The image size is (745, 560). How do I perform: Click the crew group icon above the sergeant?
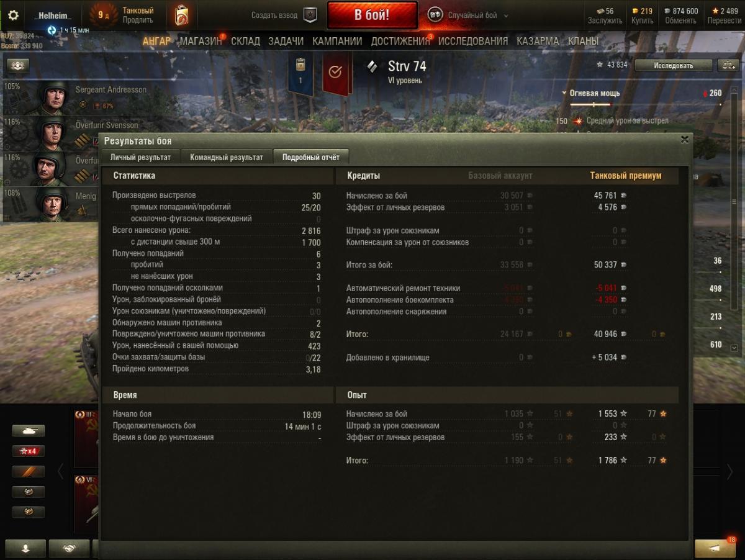click(18, 65)
